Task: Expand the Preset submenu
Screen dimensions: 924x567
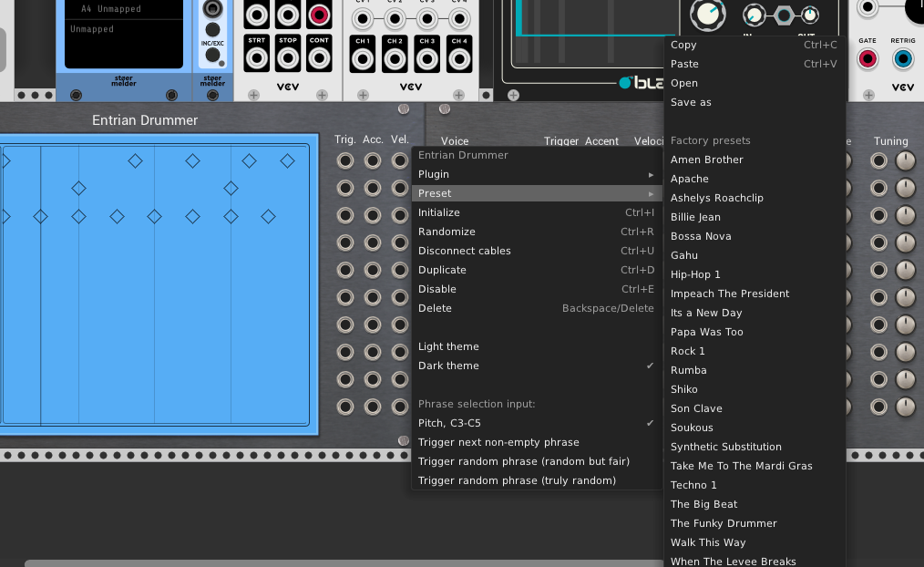Action: (536, 193)
